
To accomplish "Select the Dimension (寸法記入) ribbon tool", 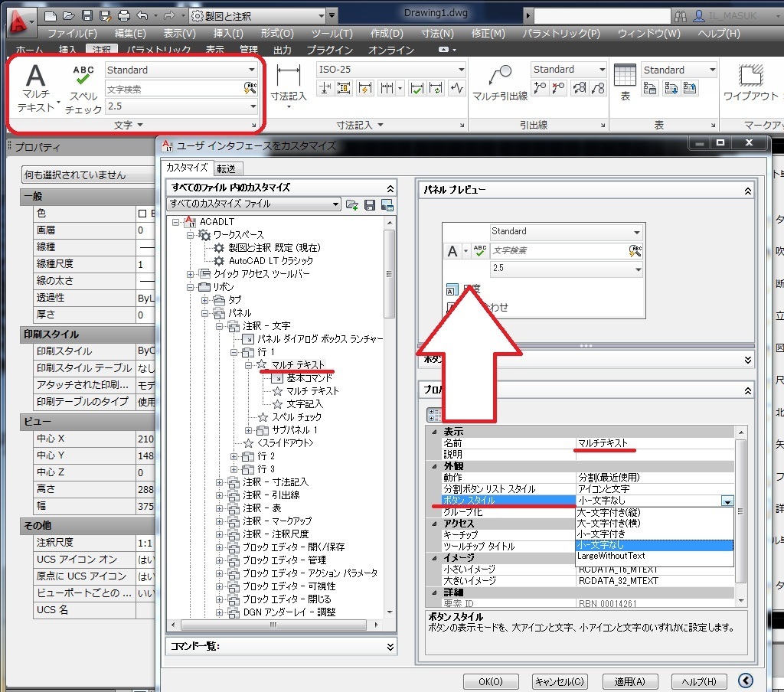I will click(x=289, y=85).
